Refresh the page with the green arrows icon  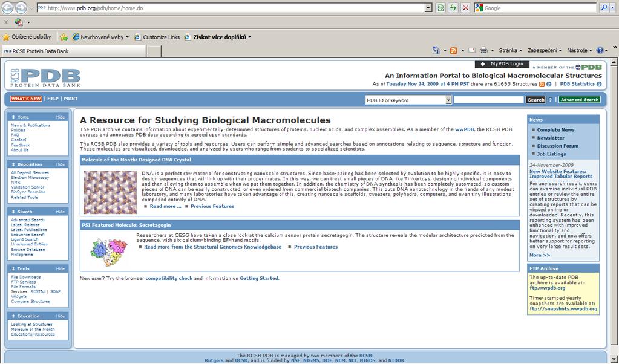[453, 8]
